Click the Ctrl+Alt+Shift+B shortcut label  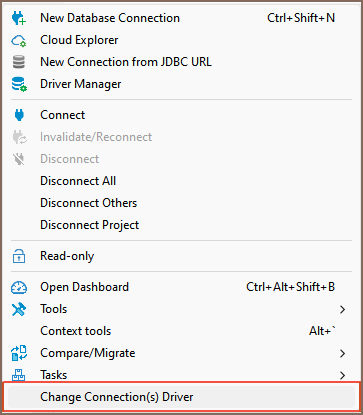point(290,287)
